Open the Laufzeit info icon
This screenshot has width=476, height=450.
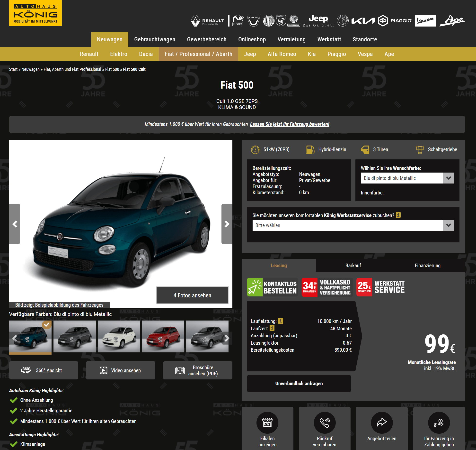(x=272, y=328)
